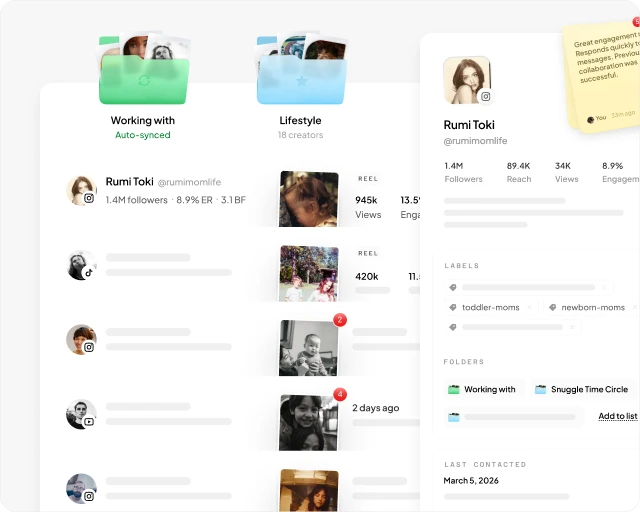Click the tag icon on toddler-moms label
640x512 pixels.
click(453, 307)
